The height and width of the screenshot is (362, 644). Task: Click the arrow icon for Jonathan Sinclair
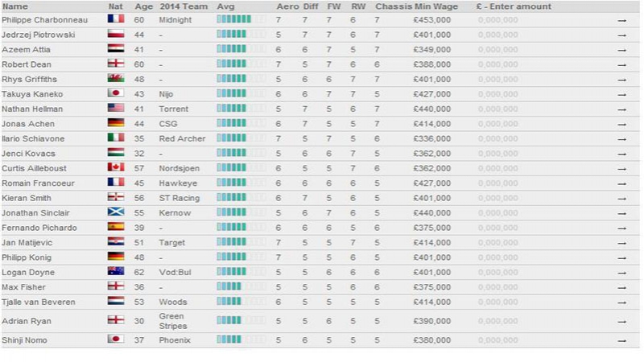[x=621, y=213]
